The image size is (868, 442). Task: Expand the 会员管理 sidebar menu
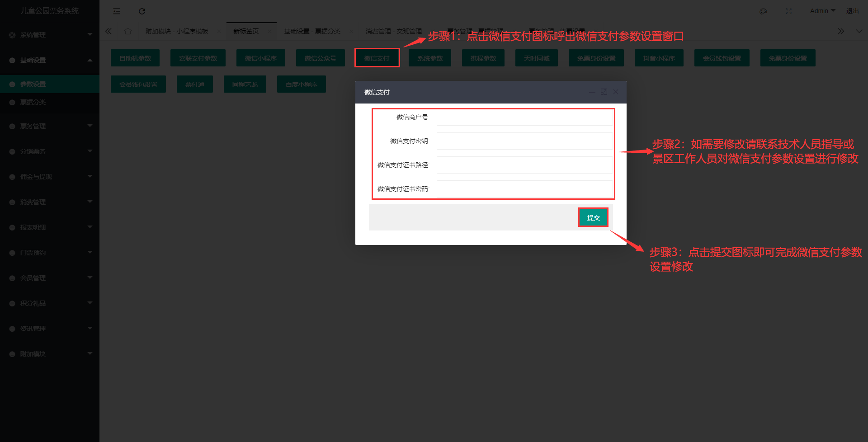(x=50, y=278)
